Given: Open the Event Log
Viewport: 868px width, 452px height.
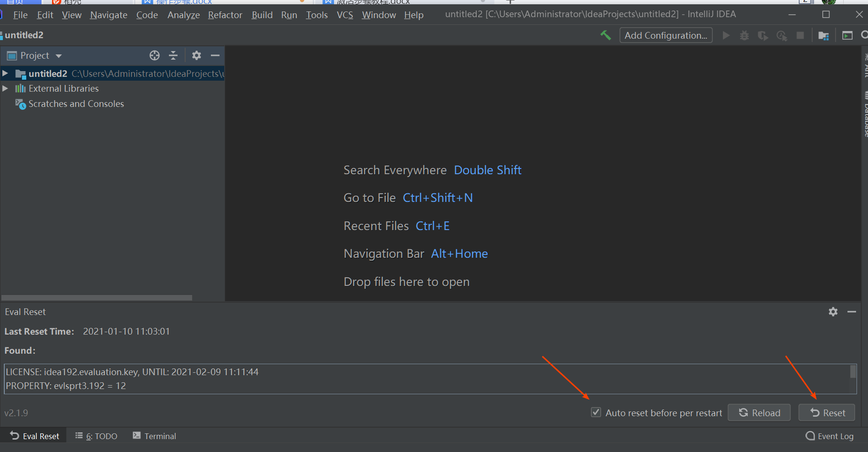Looking at the screenshot, I should (829, 436).
